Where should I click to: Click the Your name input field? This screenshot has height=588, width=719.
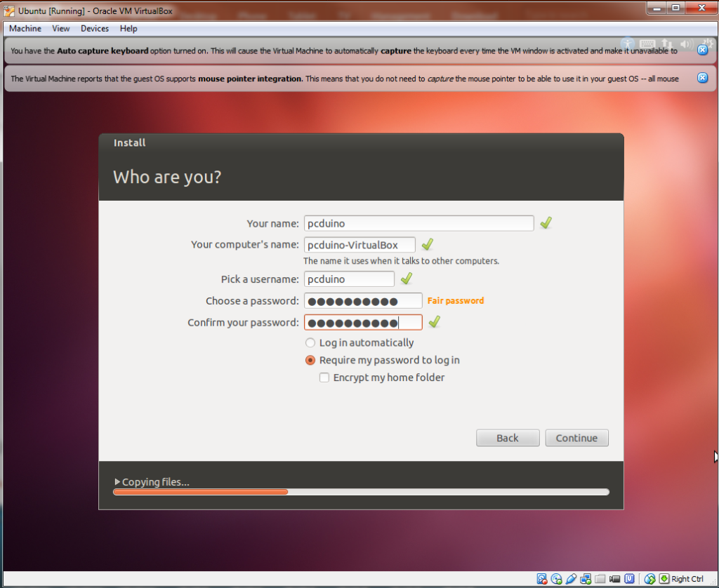click(418, 223)
